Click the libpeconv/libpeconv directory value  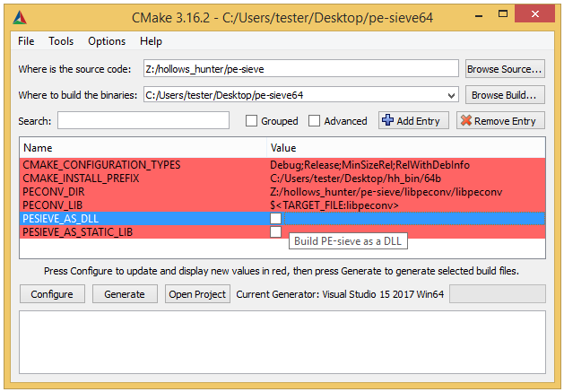pyautogui.click(x=386, y=192)
